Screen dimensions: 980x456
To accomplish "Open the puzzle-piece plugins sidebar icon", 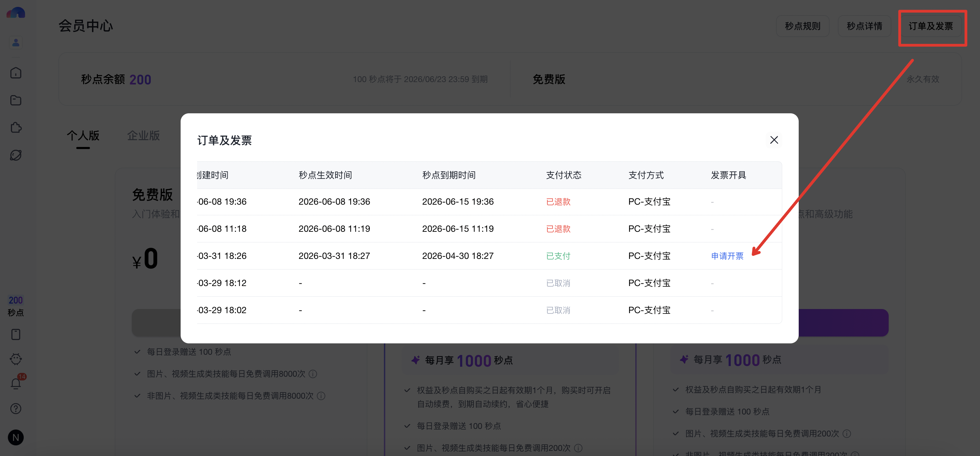I will click(x=15, y=128).
